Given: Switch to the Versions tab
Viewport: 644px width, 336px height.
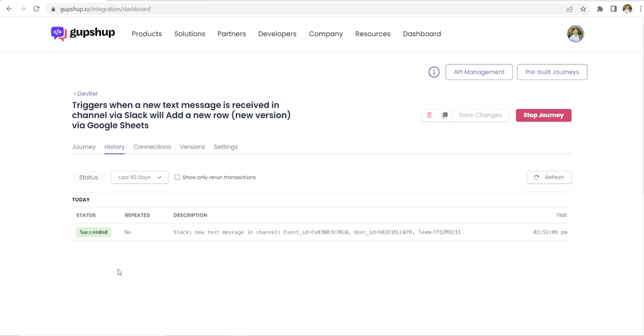Looking at the screenshot, I should (192, 147).
